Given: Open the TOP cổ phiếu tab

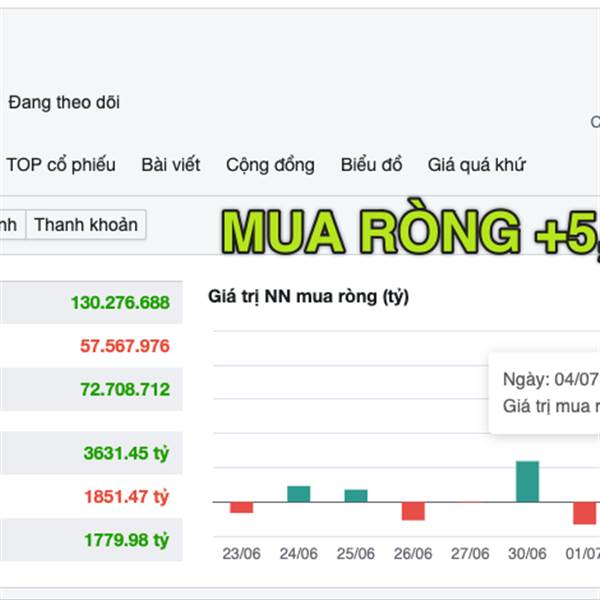Looking at the screenshot, I should click(61, 165).
